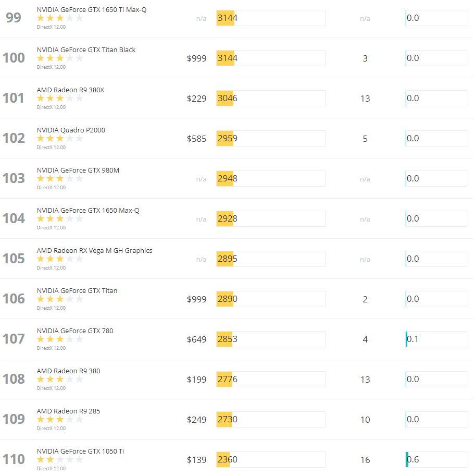This screenshot has width=475, height=476.
Task: Click the star rating of Radeon R9 380
Action: (60, 379)
